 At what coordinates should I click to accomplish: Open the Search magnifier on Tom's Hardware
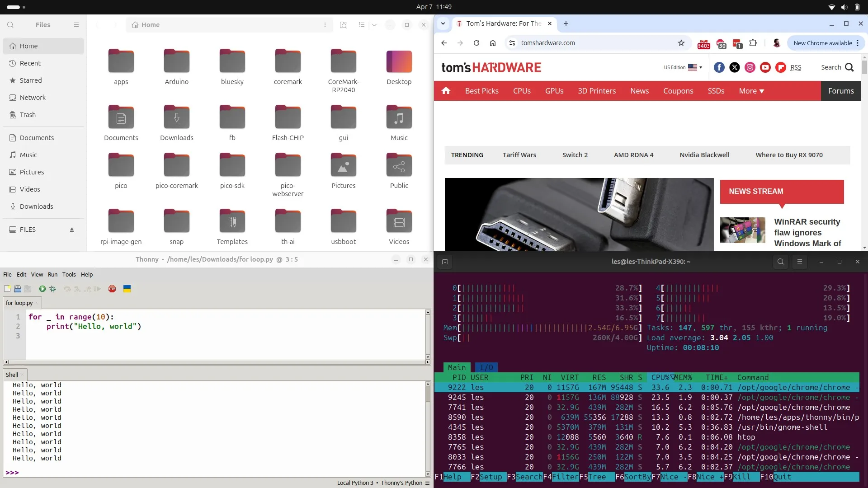point(849,67)
